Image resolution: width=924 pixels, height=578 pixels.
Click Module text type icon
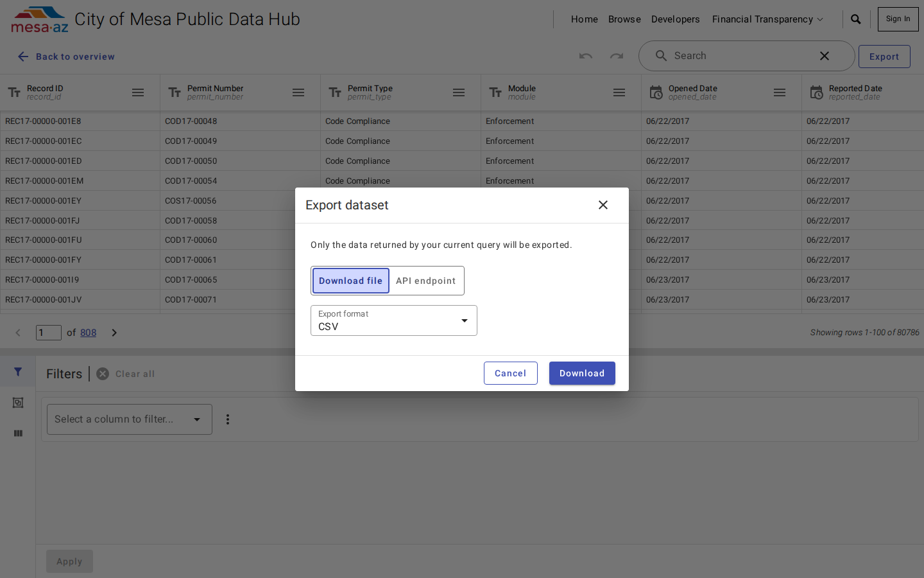pos(495,92)
